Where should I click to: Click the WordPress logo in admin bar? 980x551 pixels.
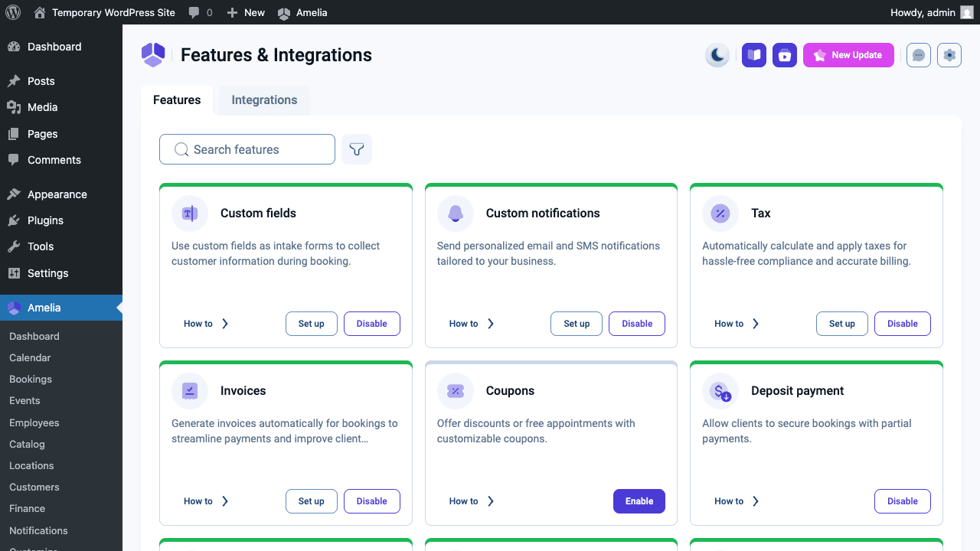point(13,12)
